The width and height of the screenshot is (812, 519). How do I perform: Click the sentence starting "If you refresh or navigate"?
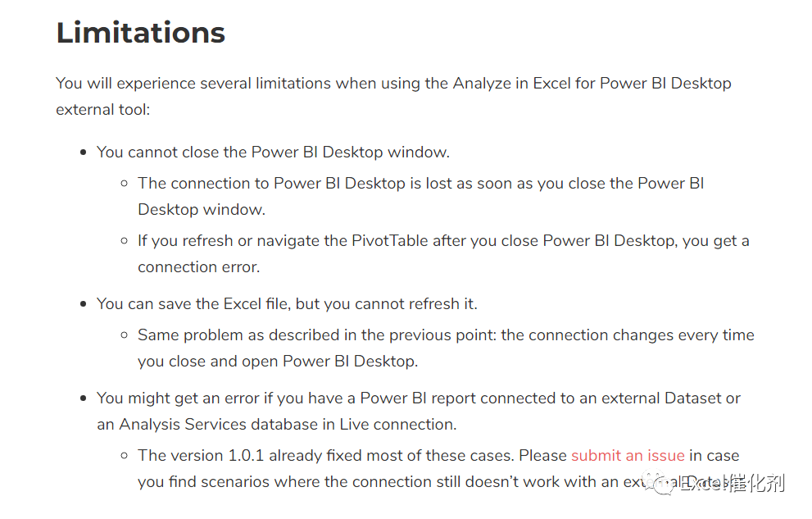click(443, 254)
